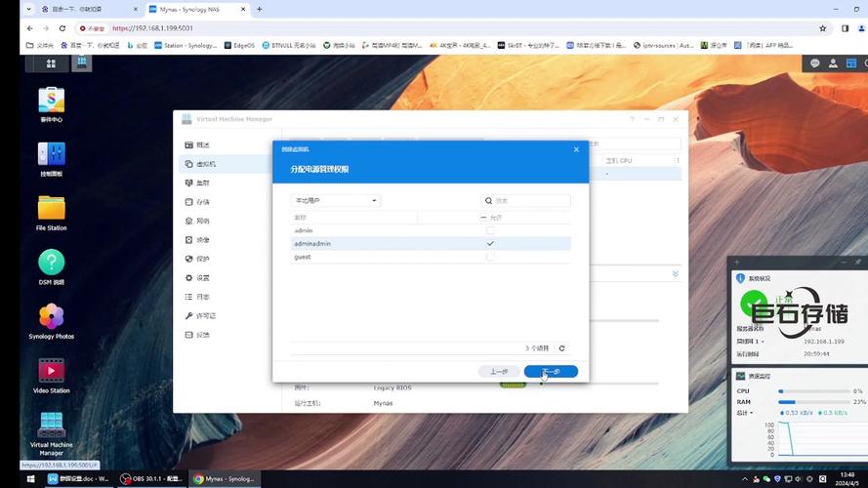Click the refresh icon in the user list footer
Viewport: 868px width, 488px height.
click(561, 347)
